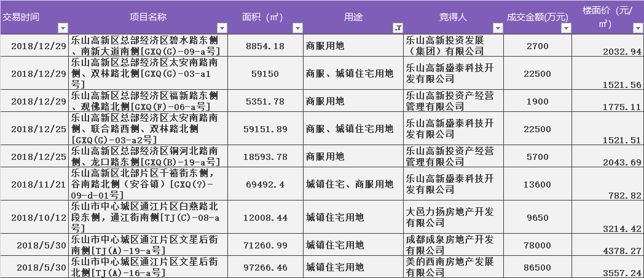This screenshot has height=278, width=644.
Task: Select floor price cell 2032.94
Action: tap(608, 46)
